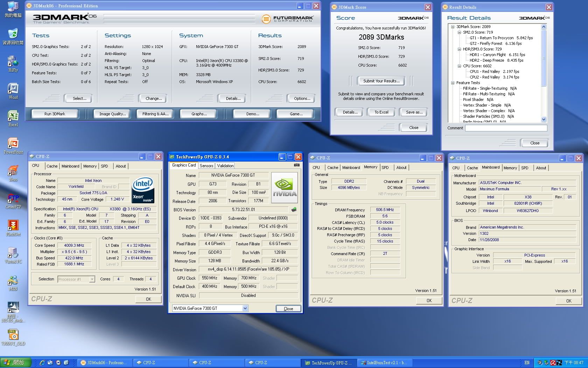Select GT1 - Return To Proxycon row
Image resolution: width=588 pixels, height=368 pixels.
coord(501,38)
